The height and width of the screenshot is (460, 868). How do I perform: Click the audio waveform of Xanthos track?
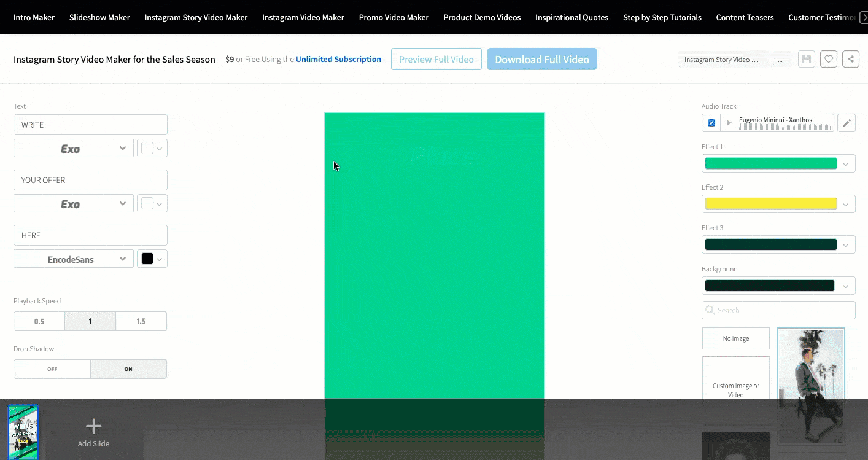[785, 127]
